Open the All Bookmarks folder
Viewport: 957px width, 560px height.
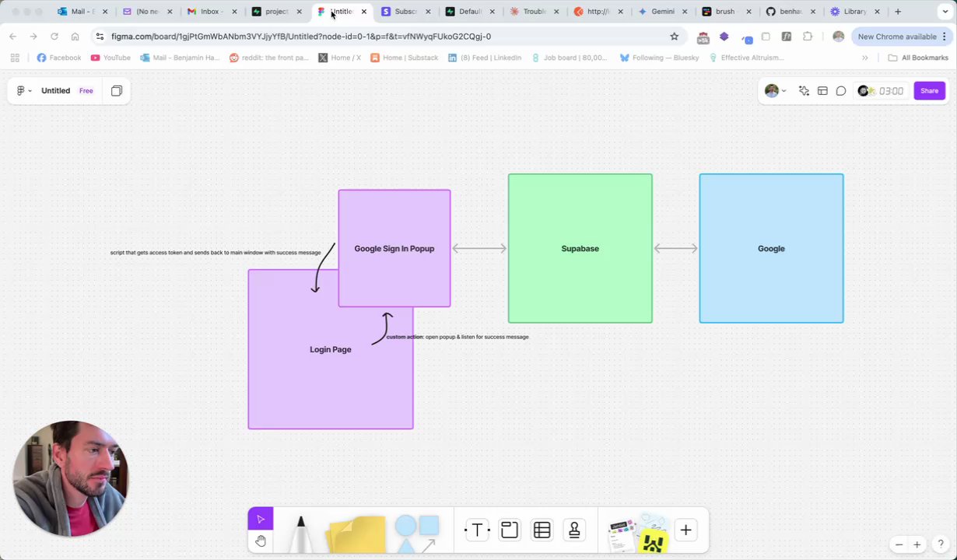pos(918,58)
